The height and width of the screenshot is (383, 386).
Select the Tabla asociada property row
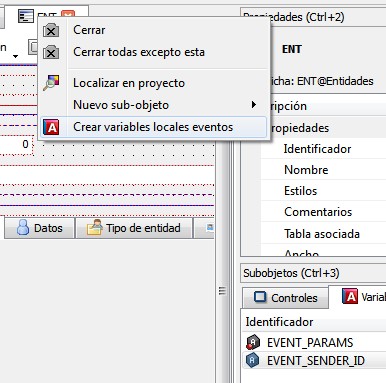[x=323, y=234]
